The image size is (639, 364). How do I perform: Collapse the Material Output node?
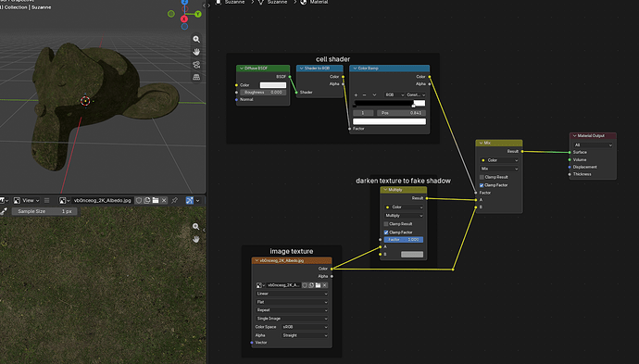point(574,136)
